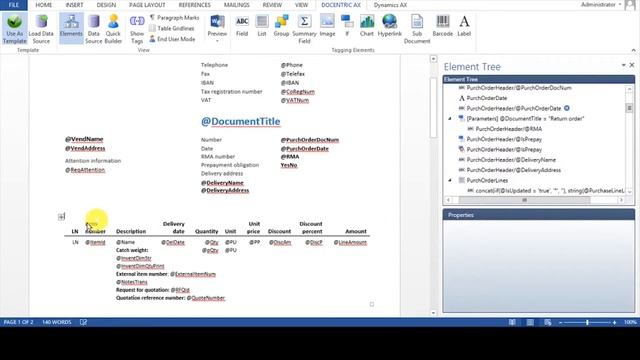Switch to REVIEW ribbon tab
The height and width of the screenshot is (360, 640).
click(x=272, y=5)
